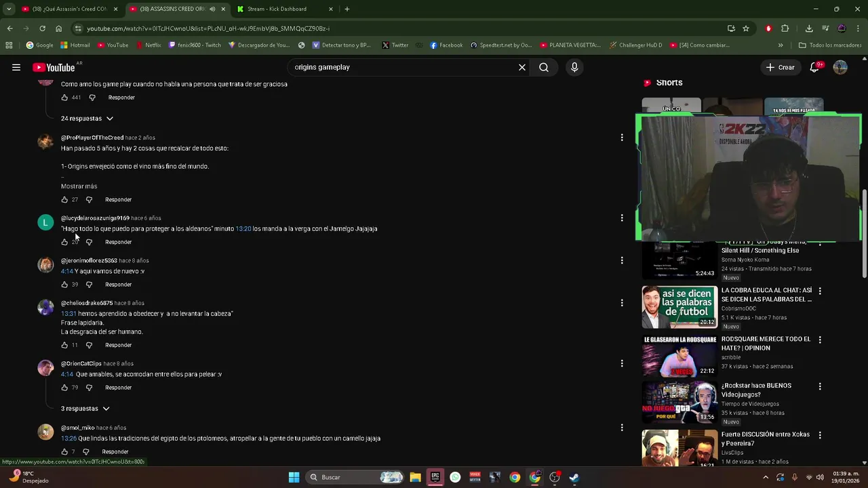The image size is (868, 488).
Task: Open Silent Hill stream video thumbnail
Action: click(x=679, y=260)
